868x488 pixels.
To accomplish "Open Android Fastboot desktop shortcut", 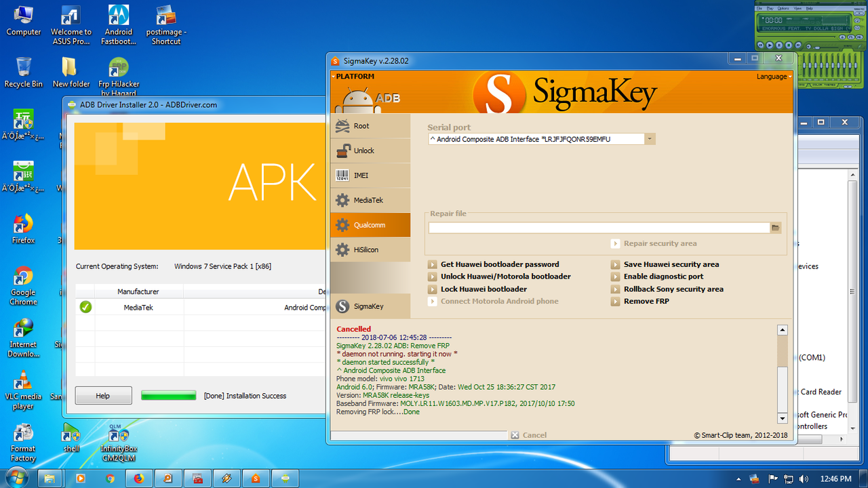I will pos(119,25).
